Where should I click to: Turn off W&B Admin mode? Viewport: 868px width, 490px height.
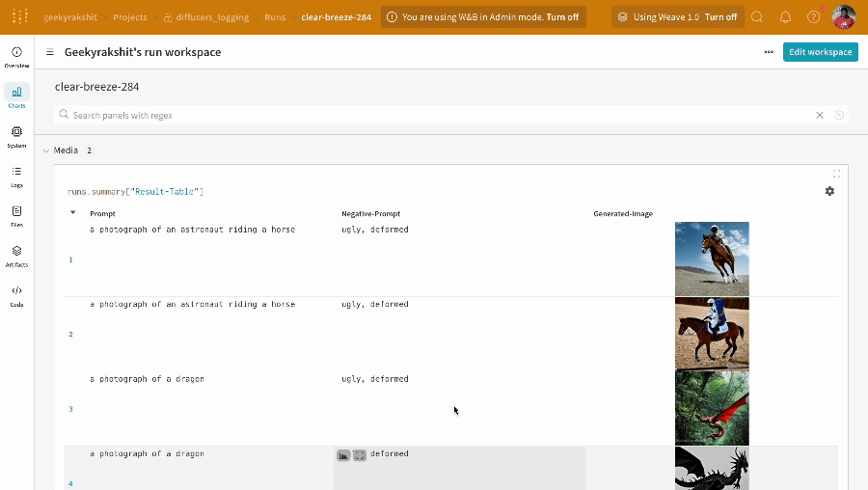pyautogui.click(x=562, y=17)
